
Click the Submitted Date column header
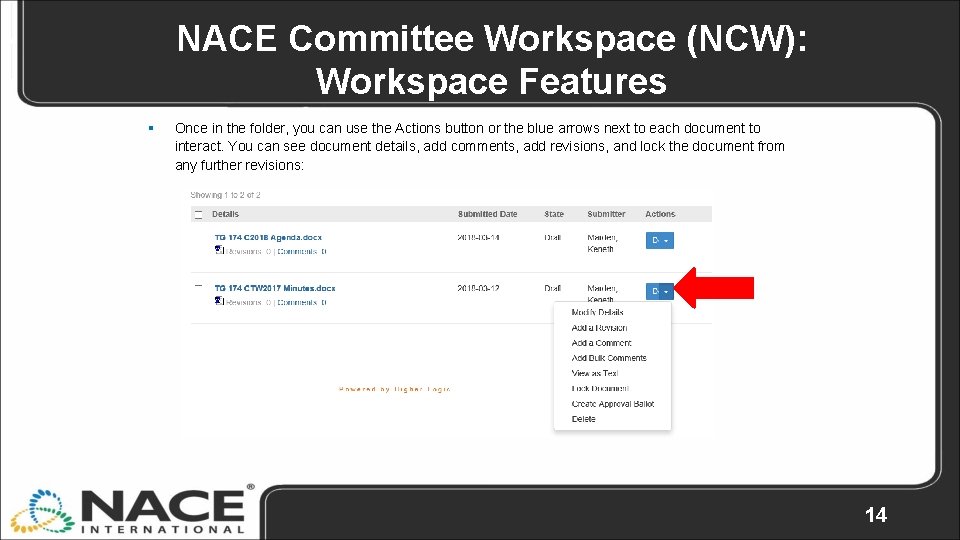coord(487,214)
